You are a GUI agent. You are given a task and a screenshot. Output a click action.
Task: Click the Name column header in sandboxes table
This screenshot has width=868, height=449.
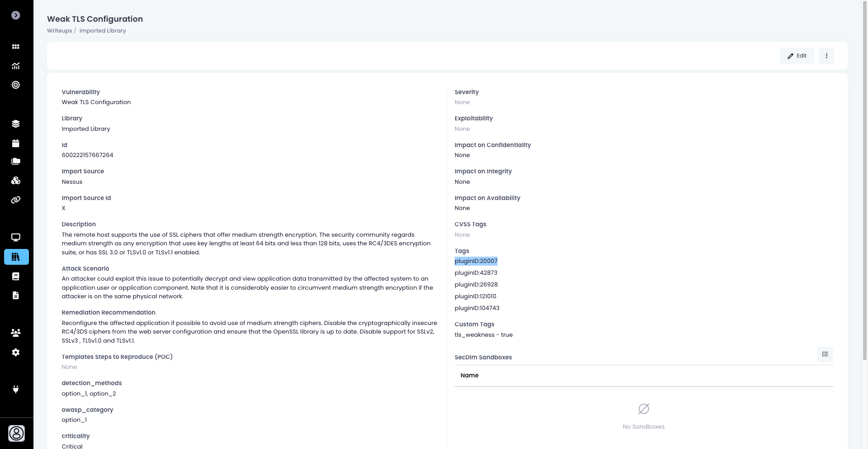tap(469, 376)
